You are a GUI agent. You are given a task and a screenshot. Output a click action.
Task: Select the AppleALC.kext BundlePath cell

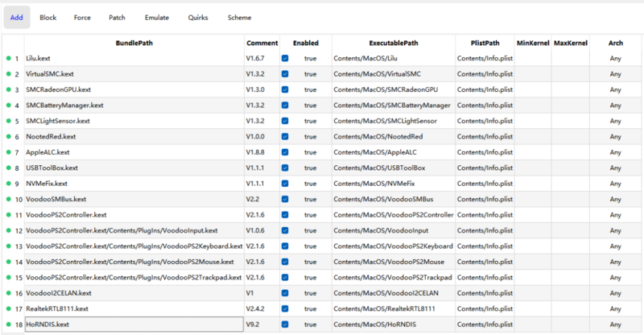(134, 152)
